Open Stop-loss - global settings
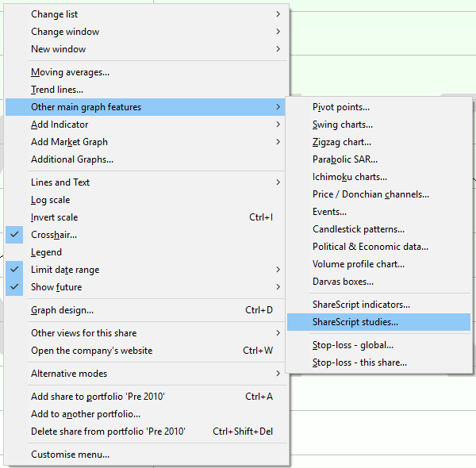The height and width of the screenshot is (468, 476). point(353,345)
